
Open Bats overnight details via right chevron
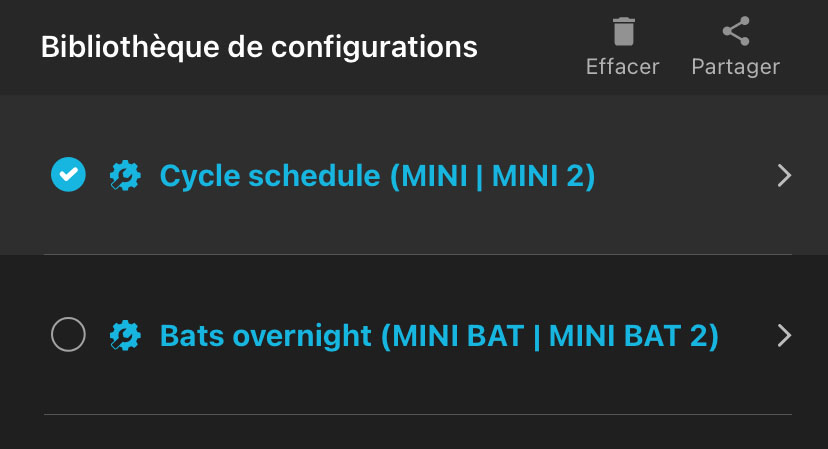[784, 335]
